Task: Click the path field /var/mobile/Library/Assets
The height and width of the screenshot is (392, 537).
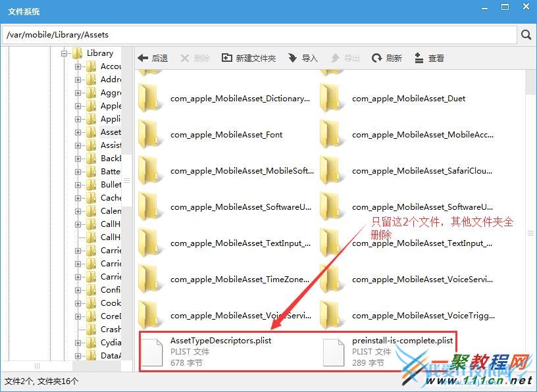Action: (259, 35)
